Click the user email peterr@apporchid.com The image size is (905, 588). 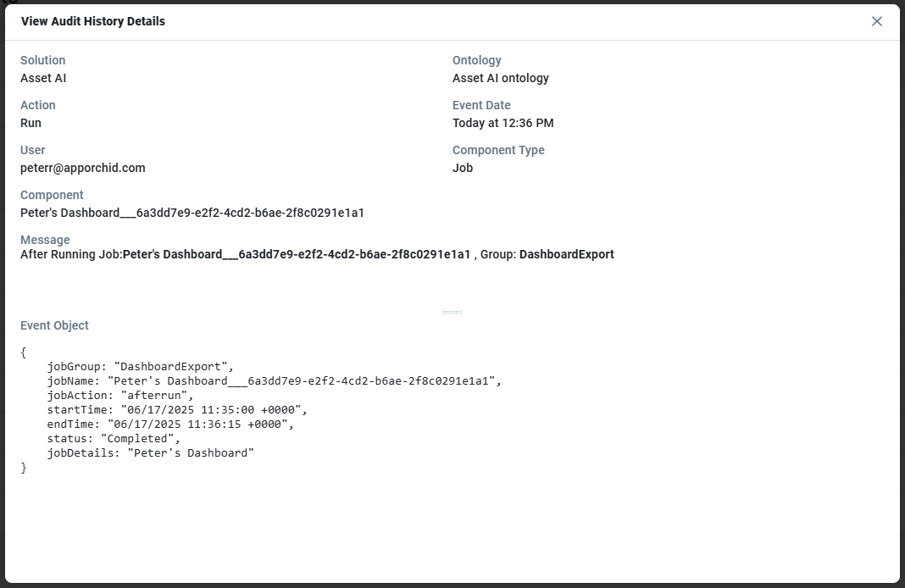(x=83, y=168)
